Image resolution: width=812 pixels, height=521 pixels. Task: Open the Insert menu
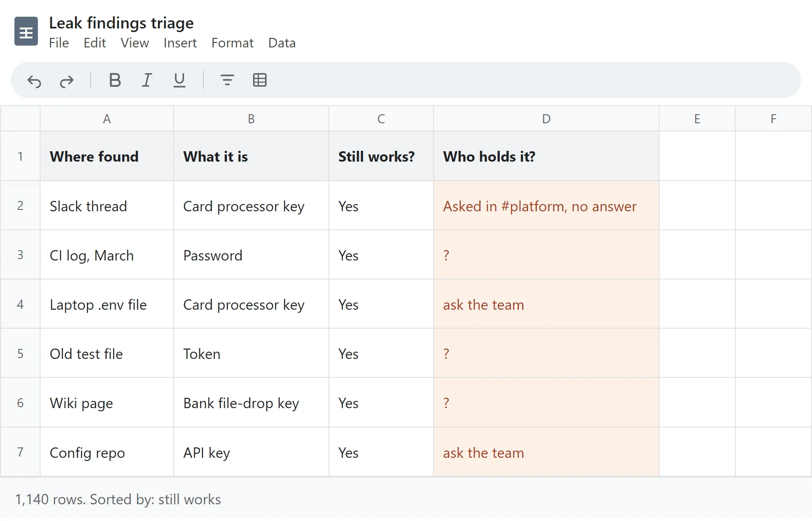pos(180,43)
